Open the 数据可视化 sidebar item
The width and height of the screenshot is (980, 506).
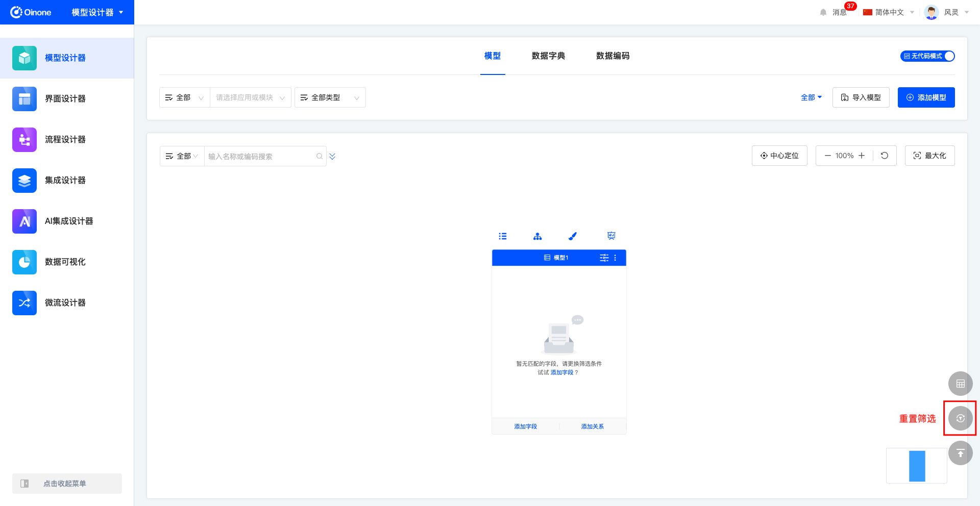67,262
